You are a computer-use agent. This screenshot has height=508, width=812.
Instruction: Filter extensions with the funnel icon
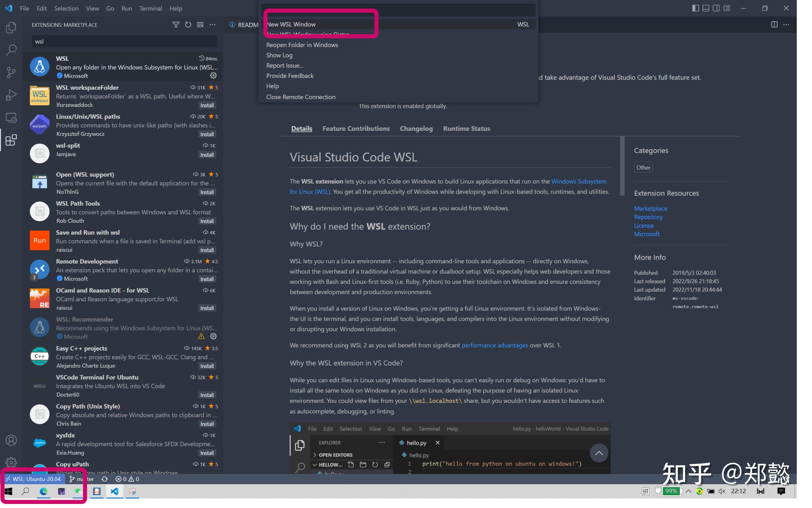(x=176, y=25)
